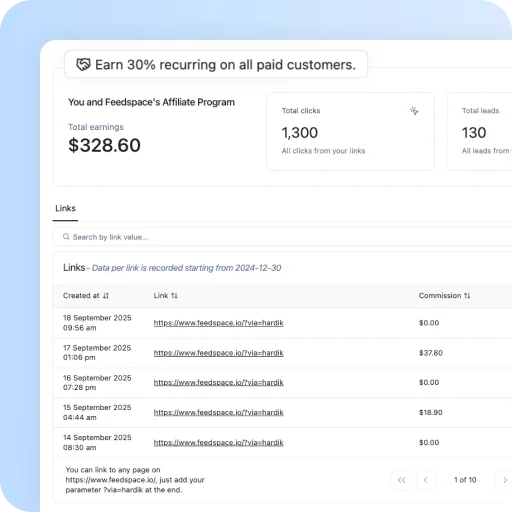Sort by Link column arrows
The width and height of the screenshot is (512, 512).
pyautogui.click(x=174, y=296)
